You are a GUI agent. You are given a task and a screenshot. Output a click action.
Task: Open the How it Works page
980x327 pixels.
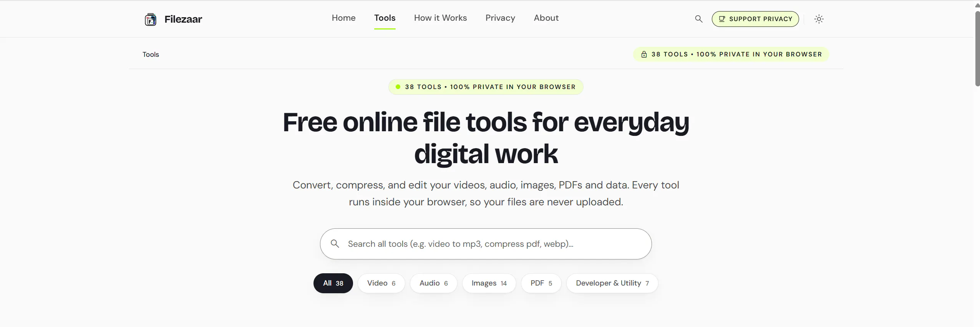pyautogui.click(x=440, y=18)
